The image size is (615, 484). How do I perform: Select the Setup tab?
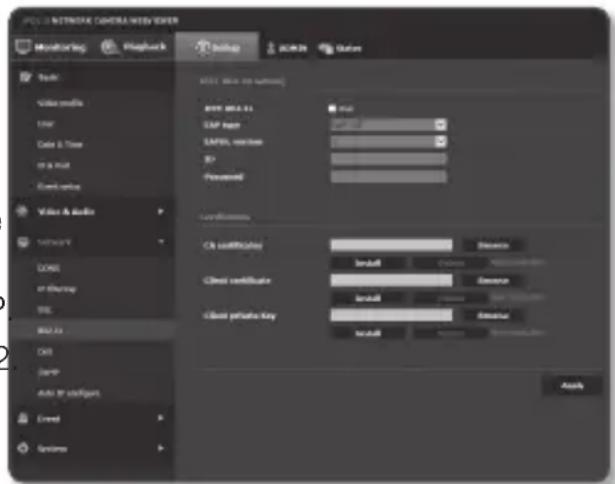[x=217, y=47]
